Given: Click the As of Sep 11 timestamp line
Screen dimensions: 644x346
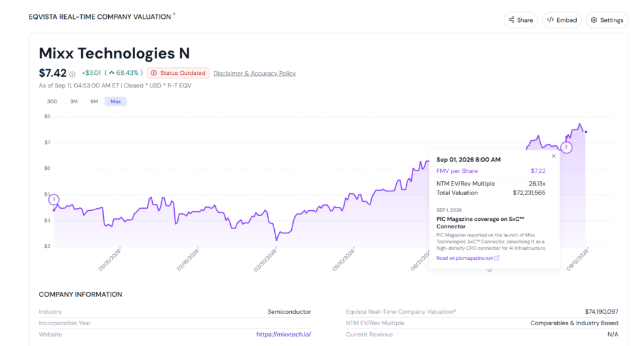Looking at the screenshot, I should click(115, 86).
